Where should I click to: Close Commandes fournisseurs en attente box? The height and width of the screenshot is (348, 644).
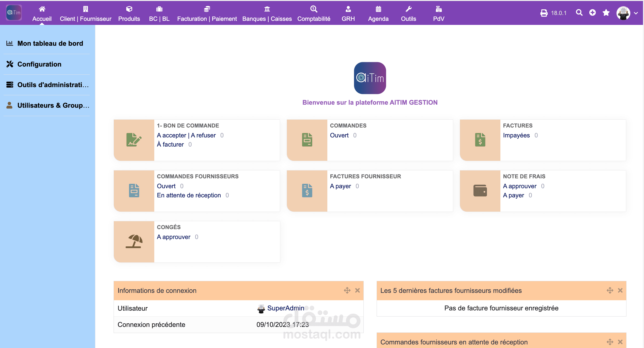pos(620,342)
